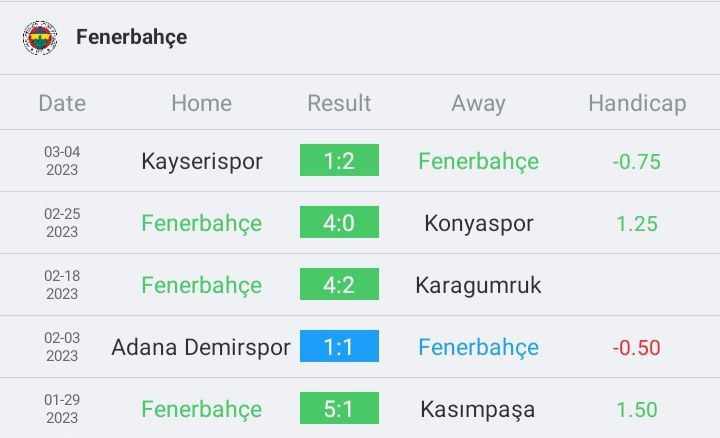Open the 4:0 Konyaspor match result
Screen dimensions: 720x438
coord(339,222)
